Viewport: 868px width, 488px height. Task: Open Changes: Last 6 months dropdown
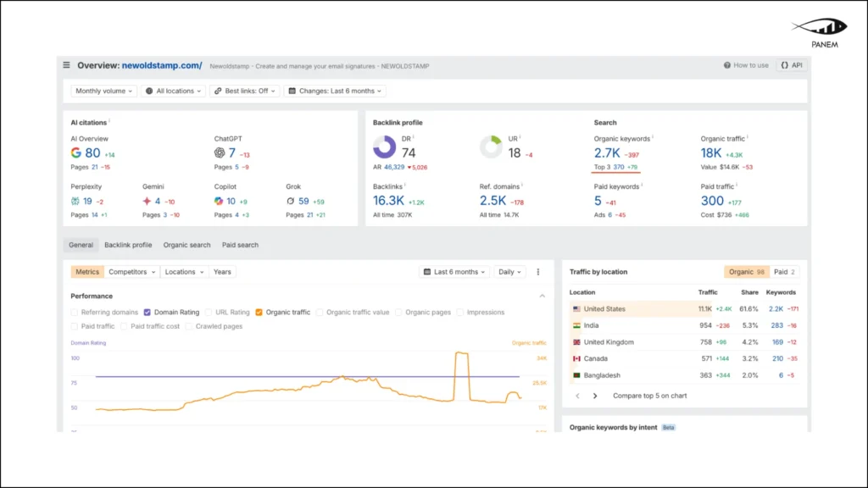336,91
